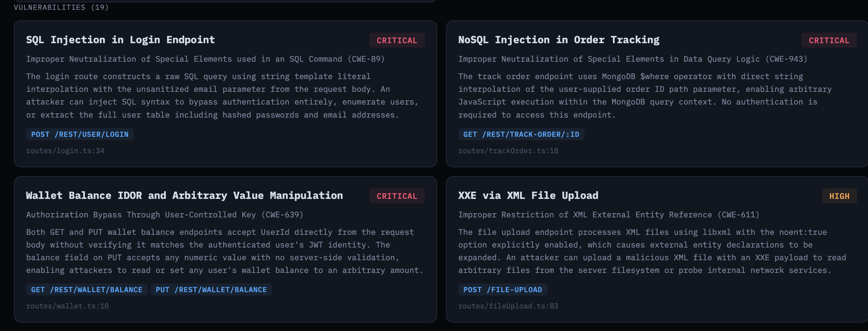Select the PUT /REST/WALLET/BALANCE endpoint tag
Screen dimensions: 868x331
click(211, 290)
